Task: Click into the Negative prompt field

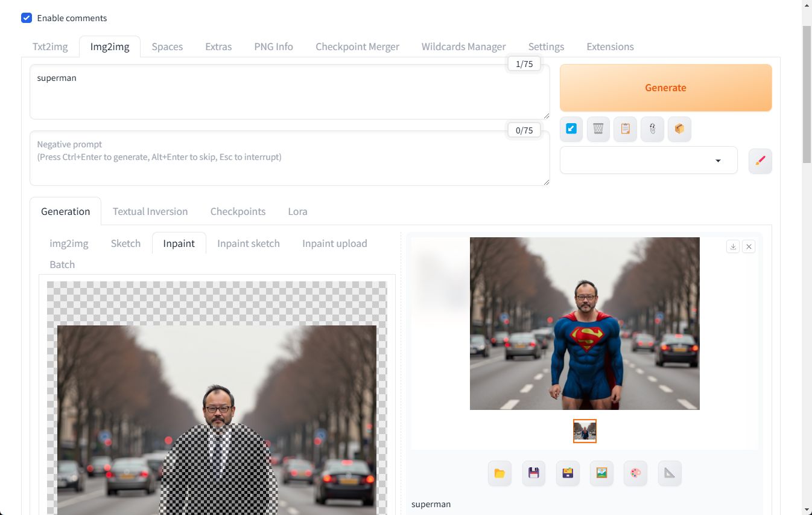Action: coord(290,158)
